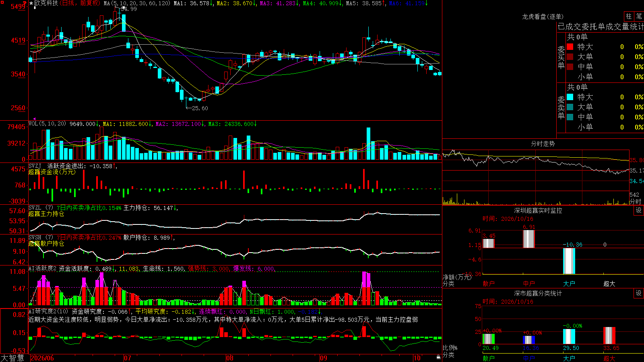Click the 10 month marker on the date axis

[x=417, y=358]
